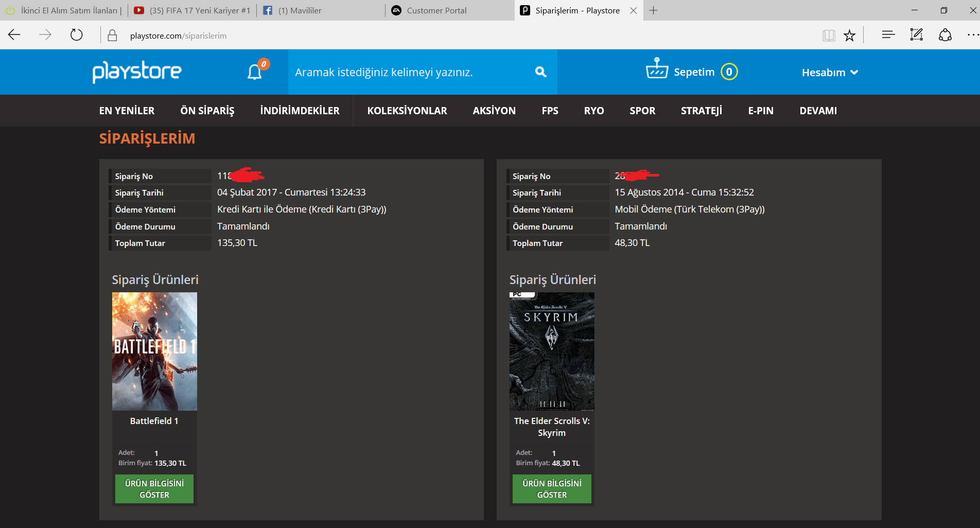This screenshot has width=980, height=528.
Task: Open the KOLEKSİYONLAR menu
Action: click(407, 111)
